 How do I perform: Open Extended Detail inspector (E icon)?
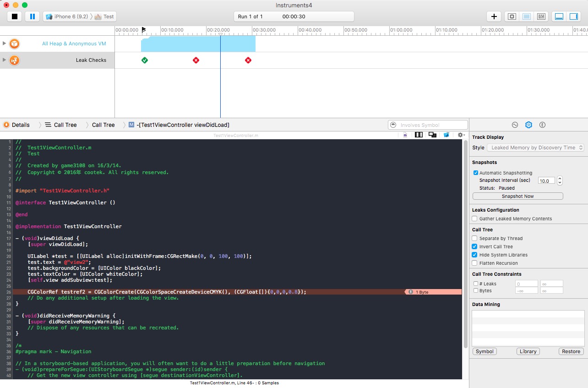click(x=542, y=125)
